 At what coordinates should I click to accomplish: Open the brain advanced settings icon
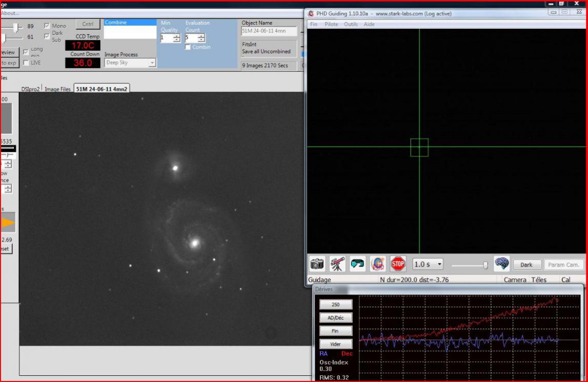pyautogui.click(x=501, y=264)
